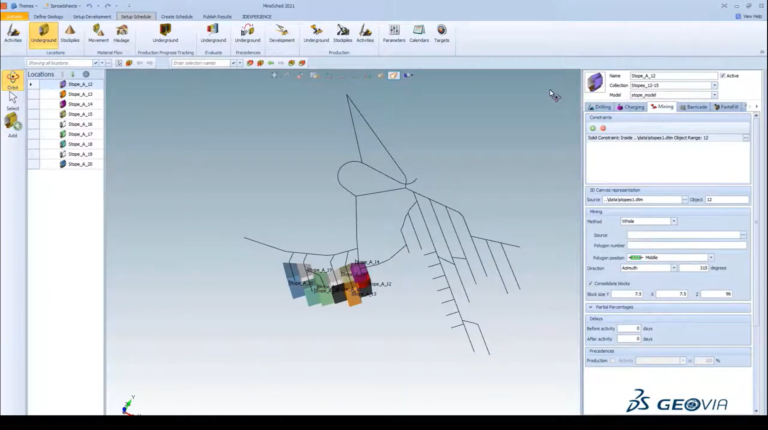Screen dimensions: 768x430
Task: Open the Parameters icon in ribbon
Action: (x=394, y=34)
